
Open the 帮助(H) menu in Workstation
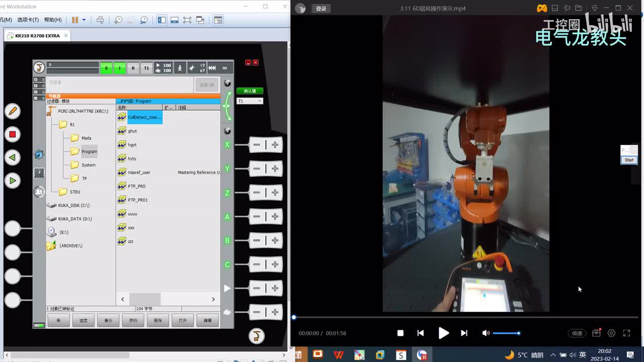tap(53, 20)
